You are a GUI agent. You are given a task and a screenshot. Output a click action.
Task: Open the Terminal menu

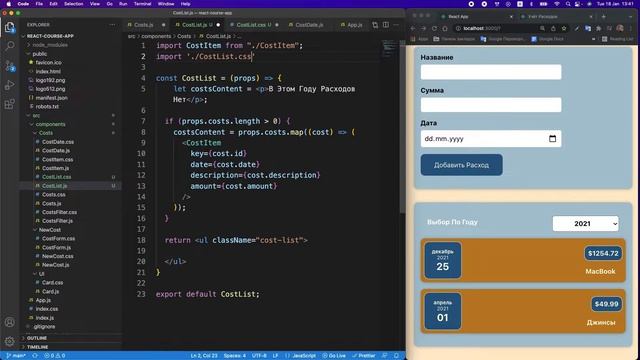pyautogui.click(x=142, y=4)
